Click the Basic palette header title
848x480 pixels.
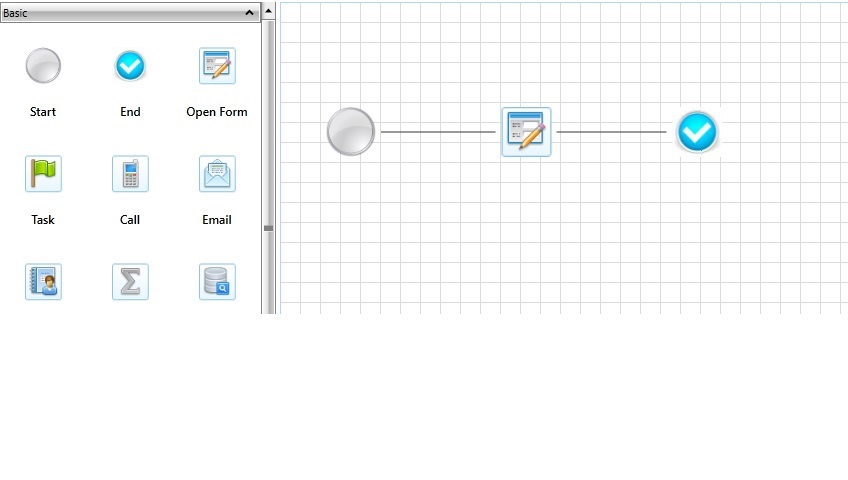(15, 13)
